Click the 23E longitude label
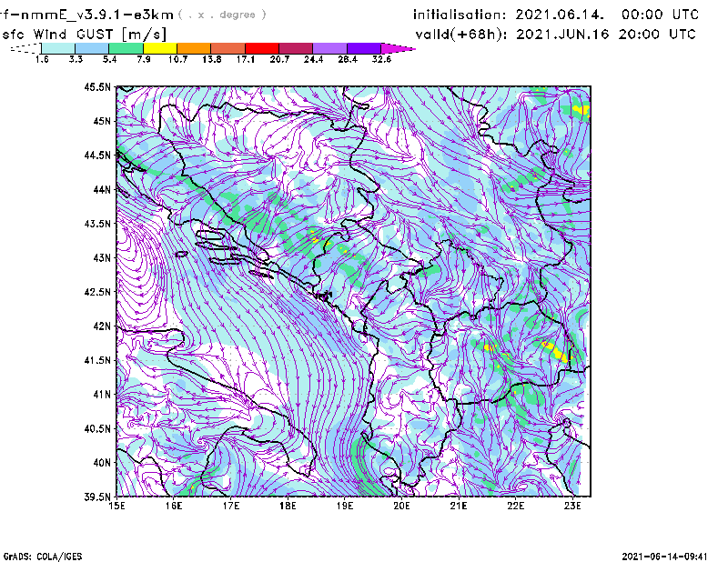The width and height of the screenshot is (728, 562). tap(572, 506)
